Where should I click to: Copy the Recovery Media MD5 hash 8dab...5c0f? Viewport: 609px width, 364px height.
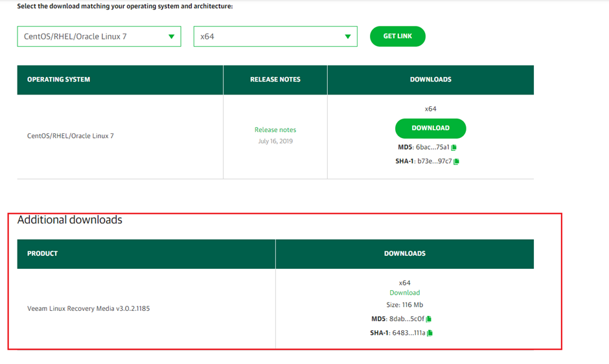(429, 319)
